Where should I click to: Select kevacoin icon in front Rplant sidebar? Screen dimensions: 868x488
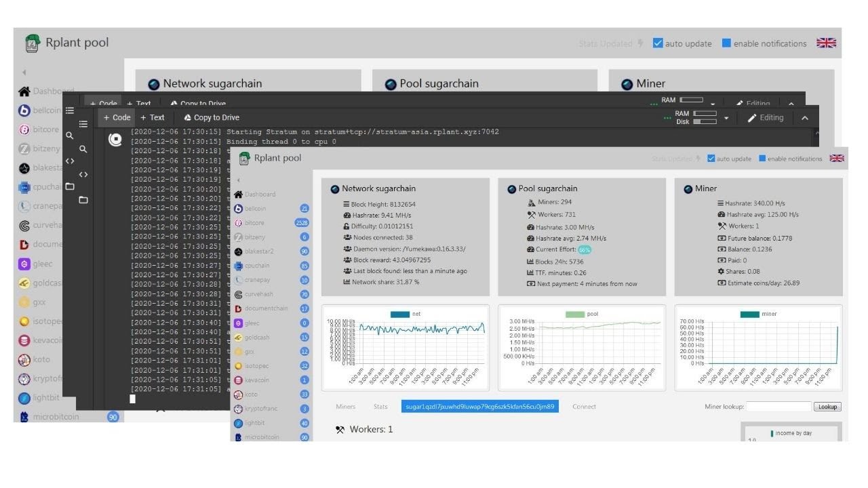[238, 380]
